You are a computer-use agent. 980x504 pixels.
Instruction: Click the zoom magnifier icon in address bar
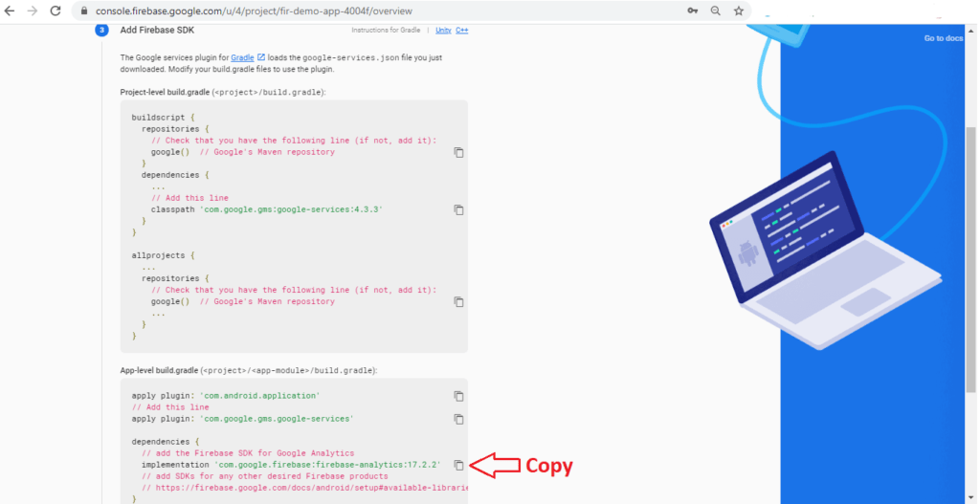(716, 11)
